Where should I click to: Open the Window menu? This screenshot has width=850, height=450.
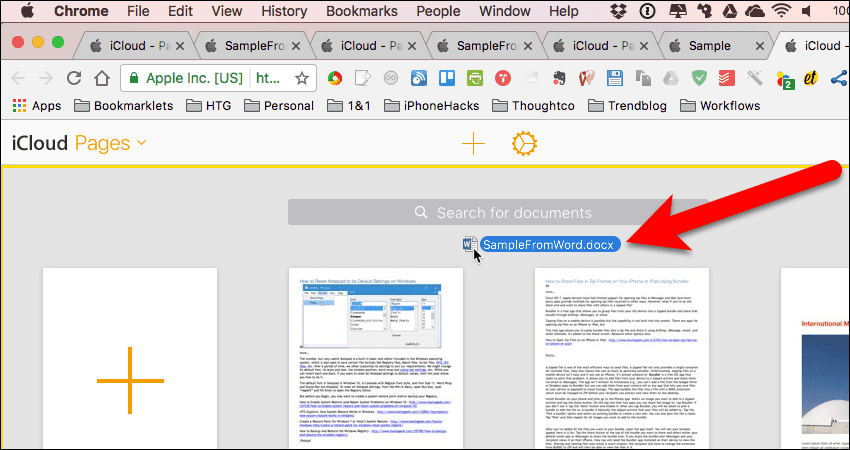pos(505,11)
